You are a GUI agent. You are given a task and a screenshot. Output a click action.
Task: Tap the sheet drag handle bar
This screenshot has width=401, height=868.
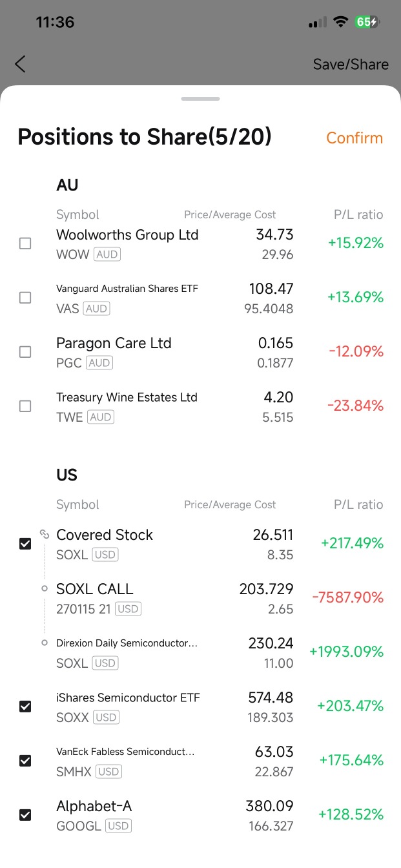(201, 99)
